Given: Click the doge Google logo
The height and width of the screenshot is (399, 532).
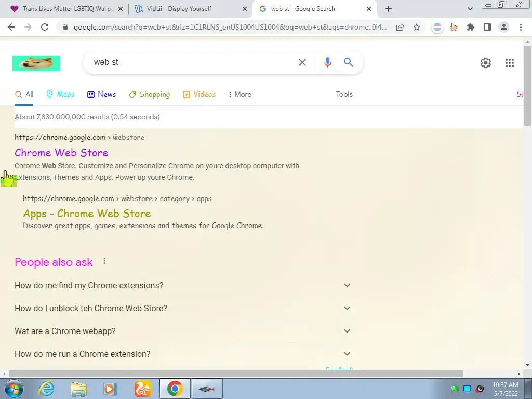Looking at the screenshot, I should 36,63.
